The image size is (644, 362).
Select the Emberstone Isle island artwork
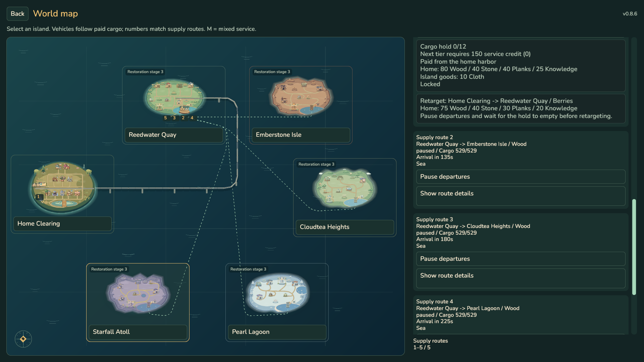[x=301, y=96]
